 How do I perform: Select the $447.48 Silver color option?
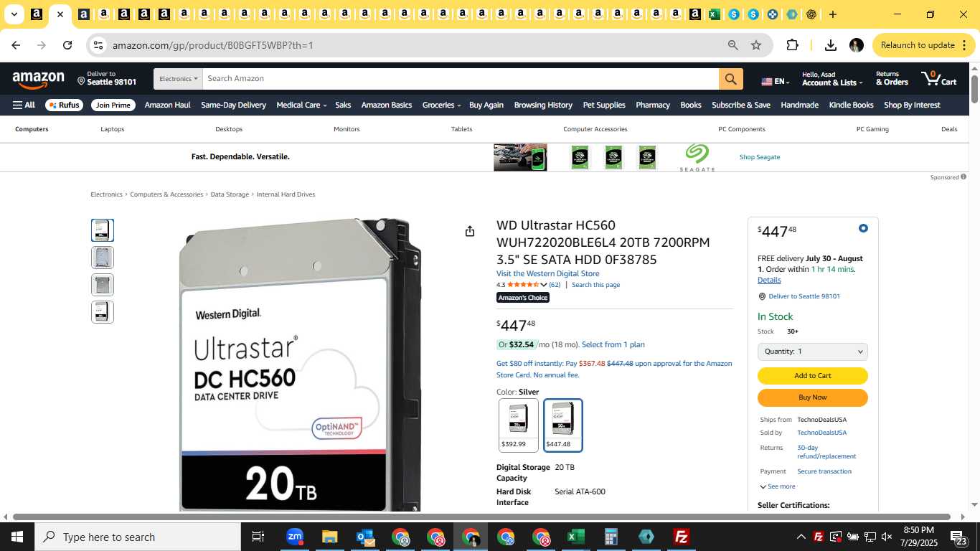tap(563, 425)
